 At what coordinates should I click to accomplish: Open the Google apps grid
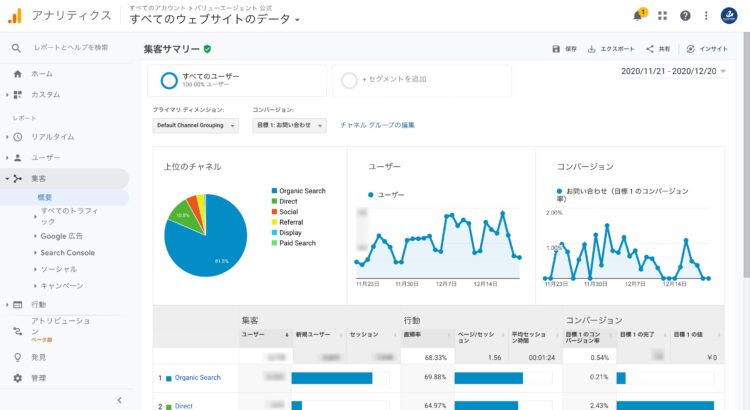[x=662, y=16]
